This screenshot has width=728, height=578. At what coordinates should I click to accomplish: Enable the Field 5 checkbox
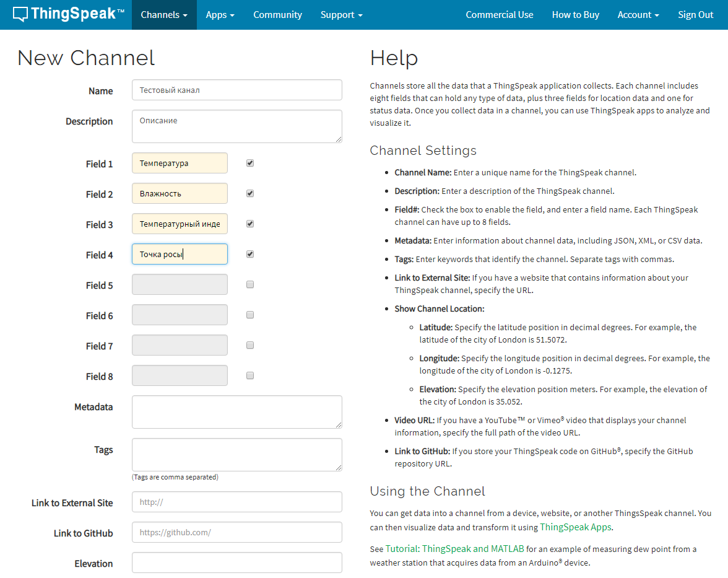[x=250, y=285]
